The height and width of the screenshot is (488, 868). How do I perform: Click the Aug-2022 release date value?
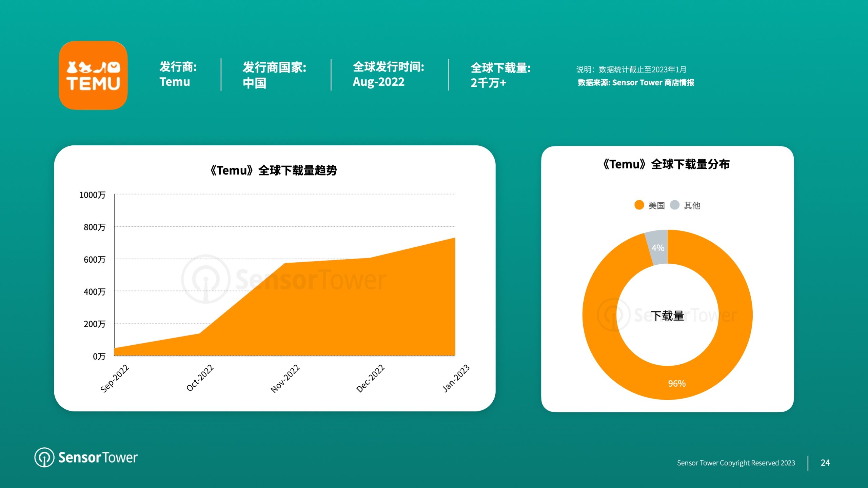pyautogui.click(x=378, y=82)
